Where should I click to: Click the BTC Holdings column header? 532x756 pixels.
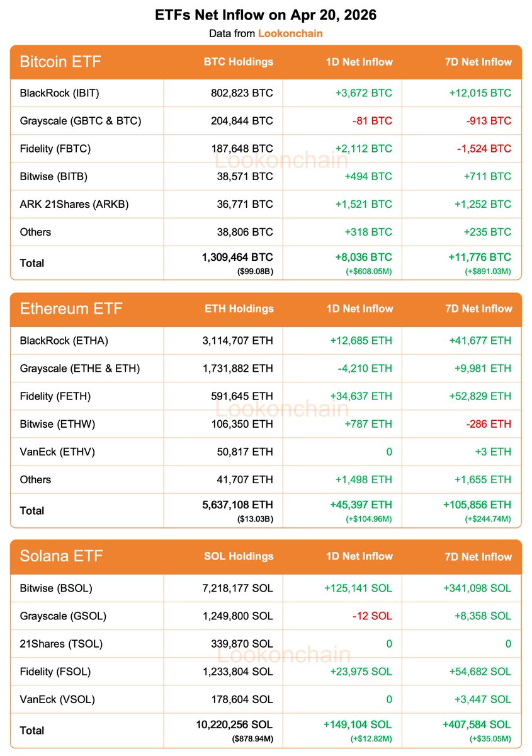[239, 62]
